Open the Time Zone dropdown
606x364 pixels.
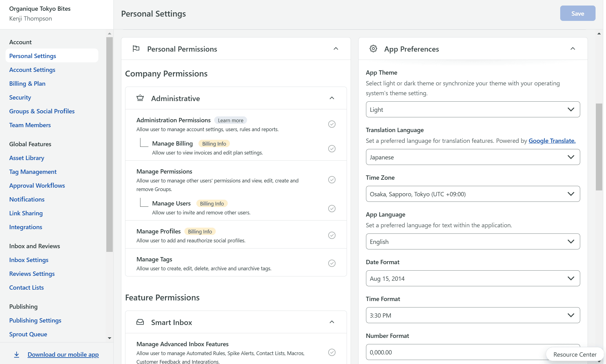coord(473,194)
